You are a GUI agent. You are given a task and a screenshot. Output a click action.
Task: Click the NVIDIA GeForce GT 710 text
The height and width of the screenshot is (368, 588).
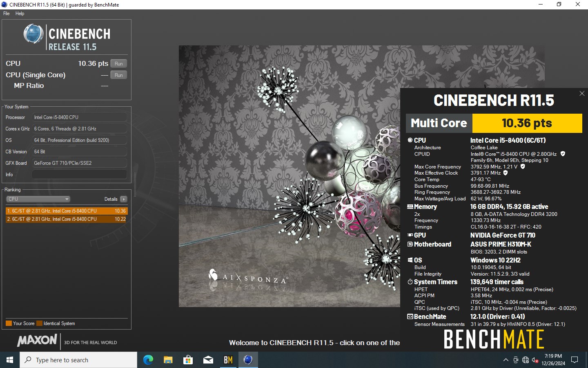tap(503, 235)
